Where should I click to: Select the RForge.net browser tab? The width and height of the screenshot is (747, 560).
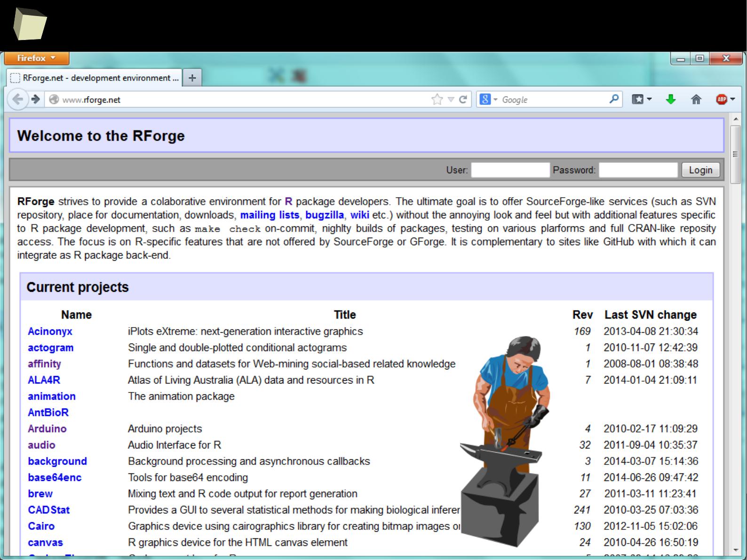tap(95, 78)
